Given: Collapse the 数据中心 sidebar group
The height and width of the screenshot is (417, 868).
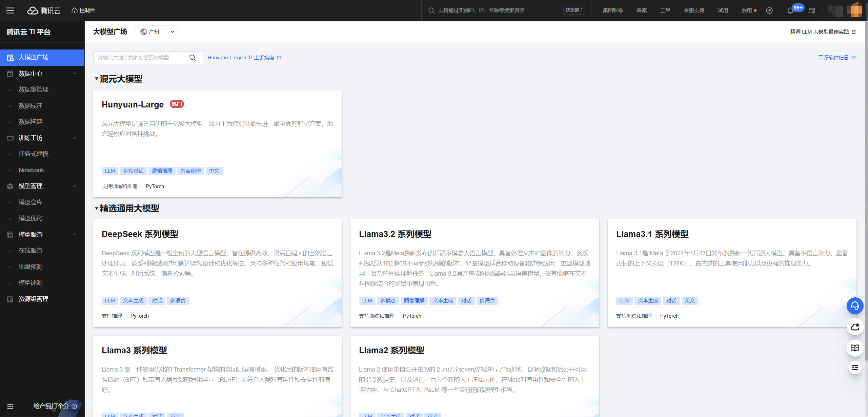Looking at the screenshot, I should coord(74,74).
